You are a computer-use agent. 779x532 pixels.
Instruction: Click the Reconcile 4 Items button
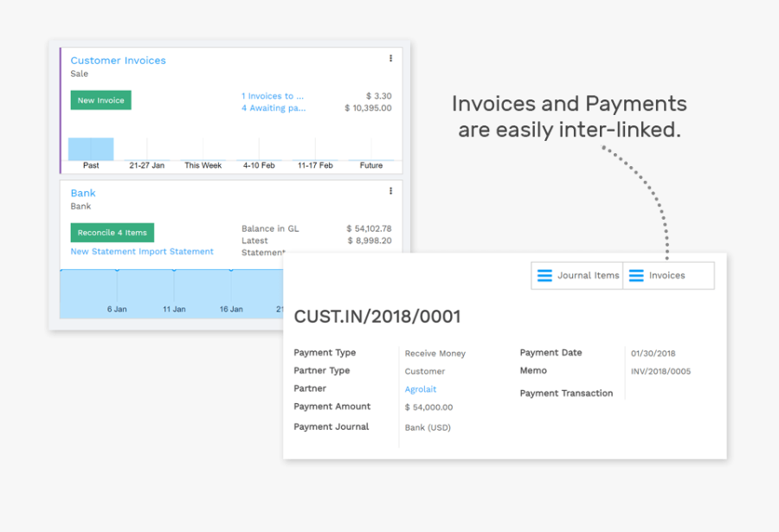coord(112,233)
